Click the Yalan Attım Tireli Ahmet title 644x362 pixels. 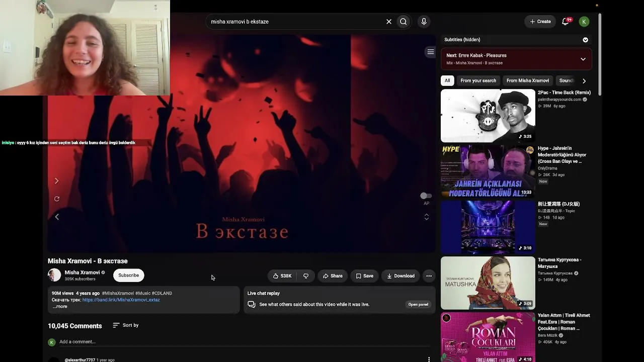click(564, 322)
